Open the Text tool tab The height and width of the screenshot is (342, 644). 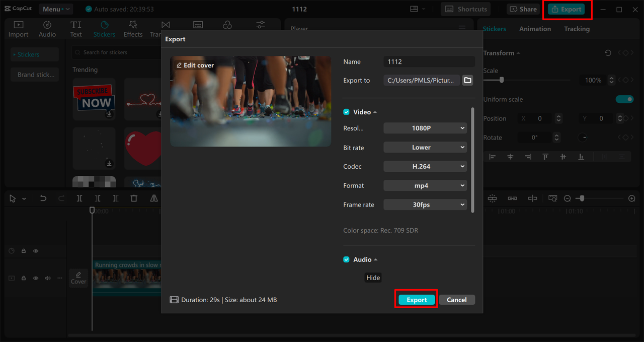[76, 29]
